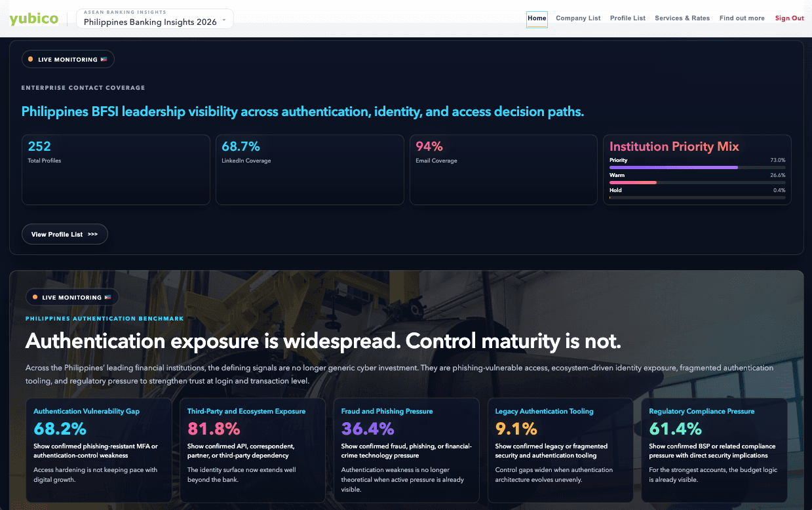Click the Philippines BFSI leadership visibility heading

[x=303, y=112]
